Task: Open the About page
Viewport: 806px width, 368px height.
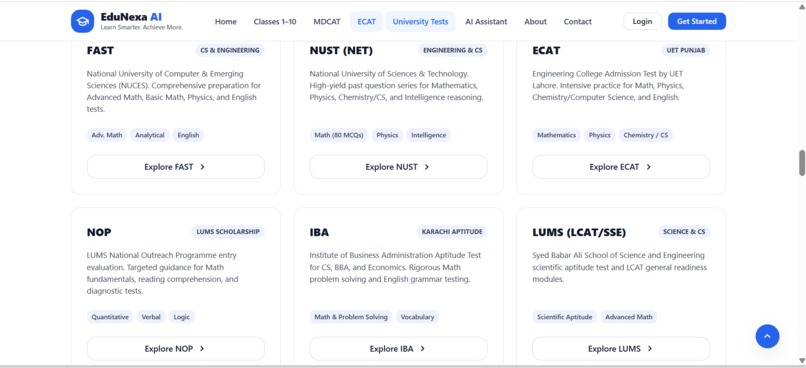Action: point(536,22)
